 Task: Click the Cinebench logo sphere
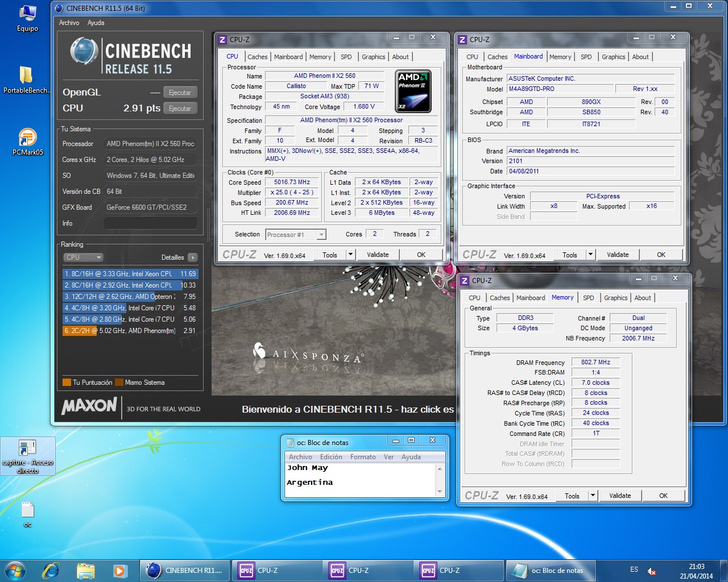84,51
